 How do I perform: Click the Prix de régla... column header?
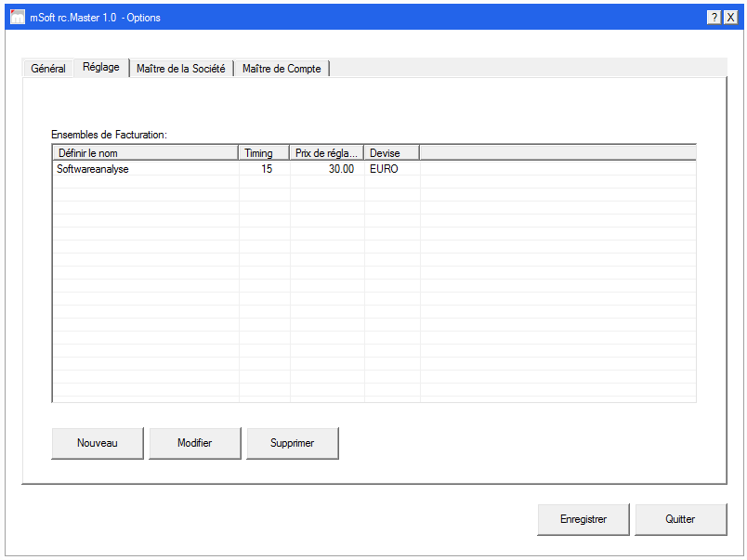click(326, 152)
